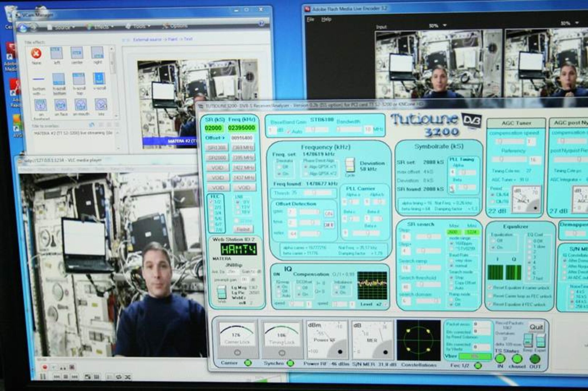The width and height of the screenshot is (588, 391).
Task: Choose the 'right' title effect icon
Action: click(x=97, y=53)
